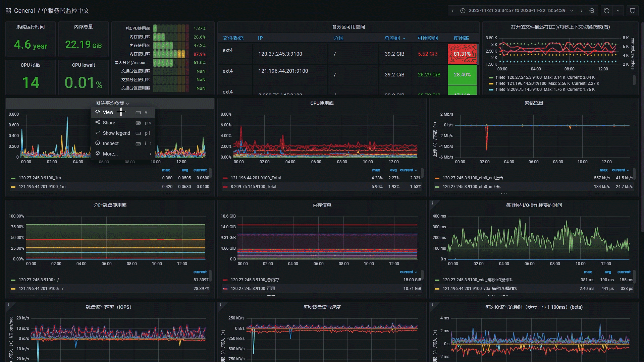644x362 pixels.
Task: Sort table by 使用率 column
Action: (461, 38)
